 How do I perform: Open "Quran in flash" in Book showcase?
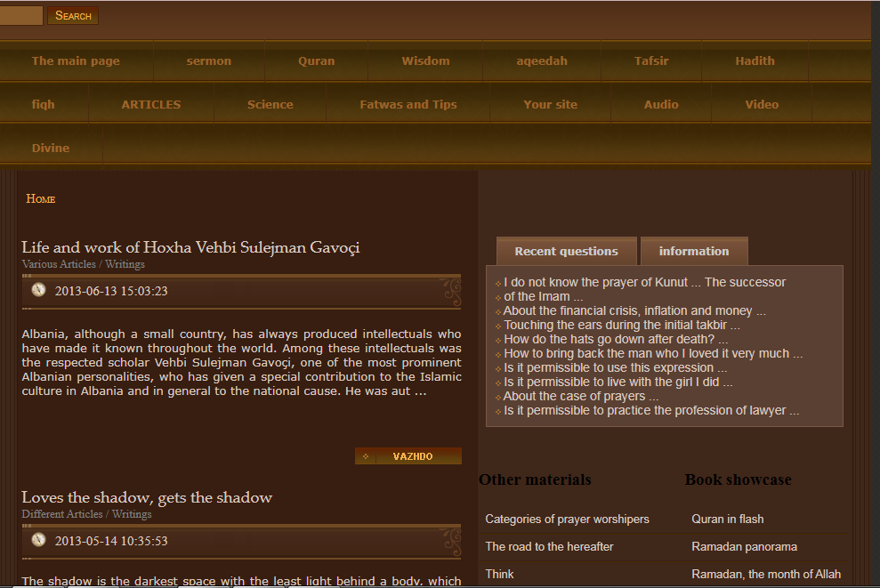click(x=726, y=519)
